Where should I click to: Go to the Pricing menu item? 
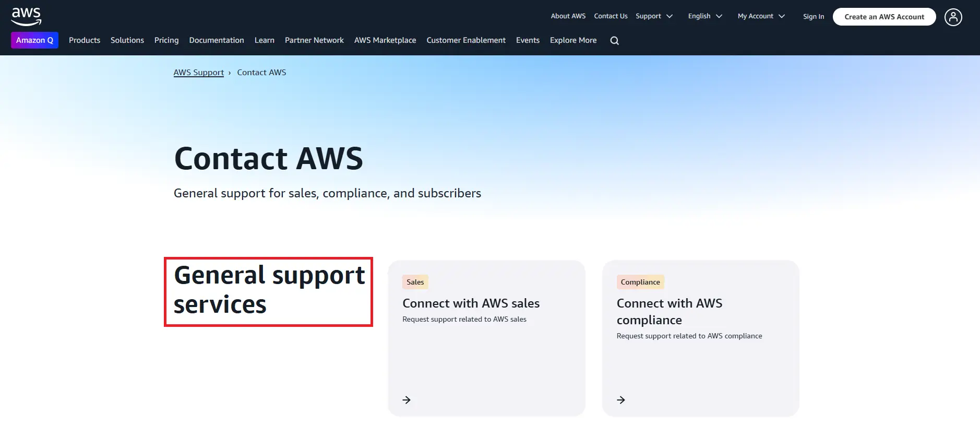[166, 40]
